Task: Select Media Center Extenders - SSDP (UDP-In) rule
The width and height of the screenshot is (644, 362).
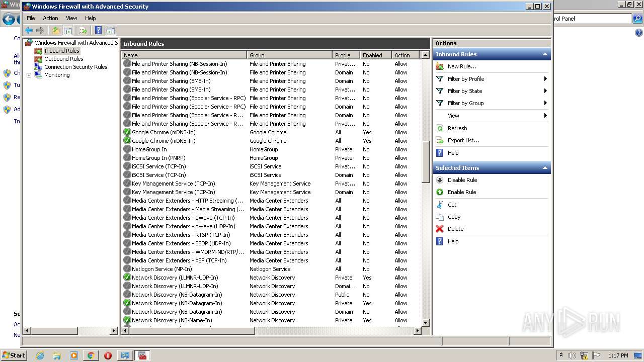Action: pyautogui.click(x=271, y=243)
